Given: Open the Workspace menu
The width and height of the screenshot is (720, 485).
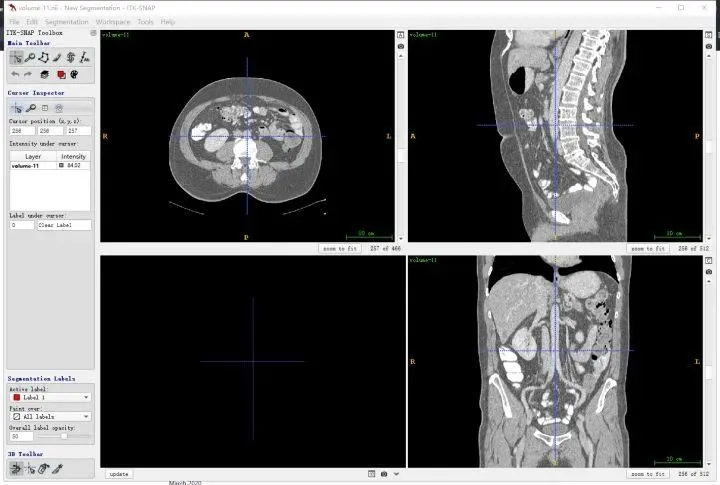Looking at the screenshot, I should coord(113,22).
